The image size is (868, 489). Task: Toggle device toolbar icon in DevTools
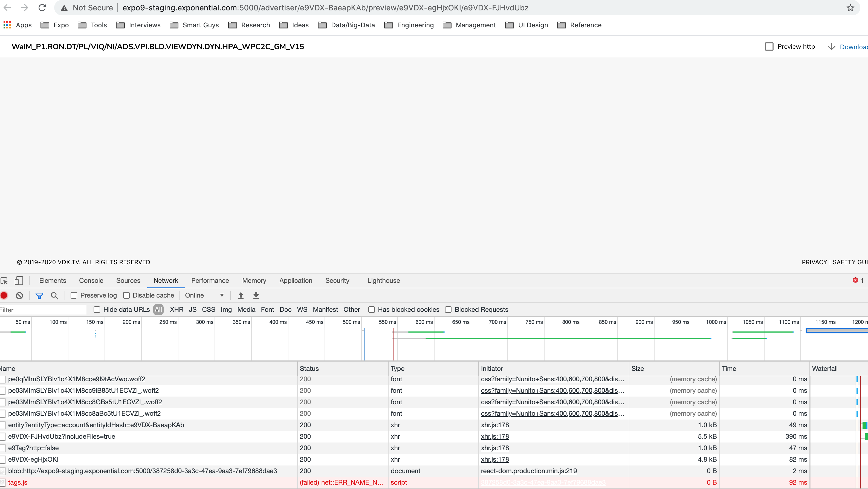(x=19, y=281)
